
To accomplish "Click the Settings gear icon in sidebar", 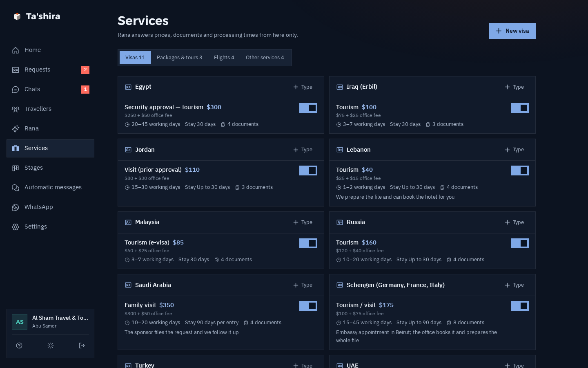I will pos(16,227).
